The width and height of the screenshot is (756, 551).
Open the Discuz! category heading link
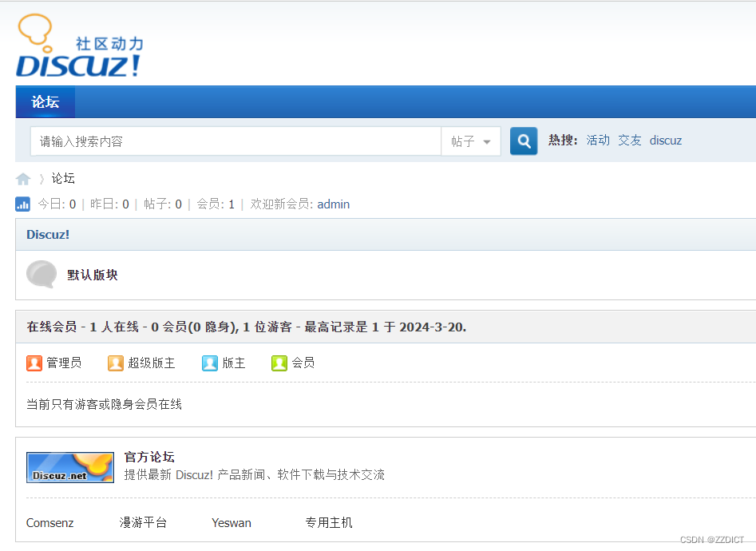[48, 235]
